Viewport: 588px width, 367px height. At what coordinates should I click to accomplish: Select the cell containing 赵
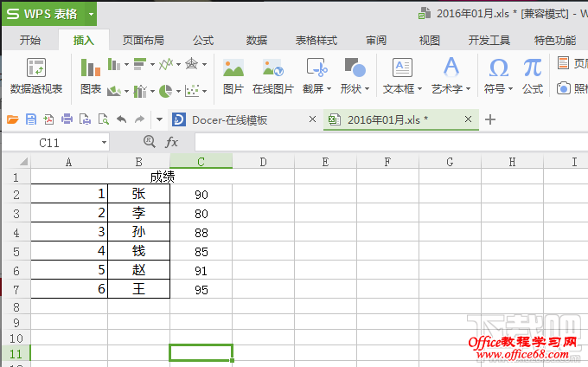click(x=138, y=270)
